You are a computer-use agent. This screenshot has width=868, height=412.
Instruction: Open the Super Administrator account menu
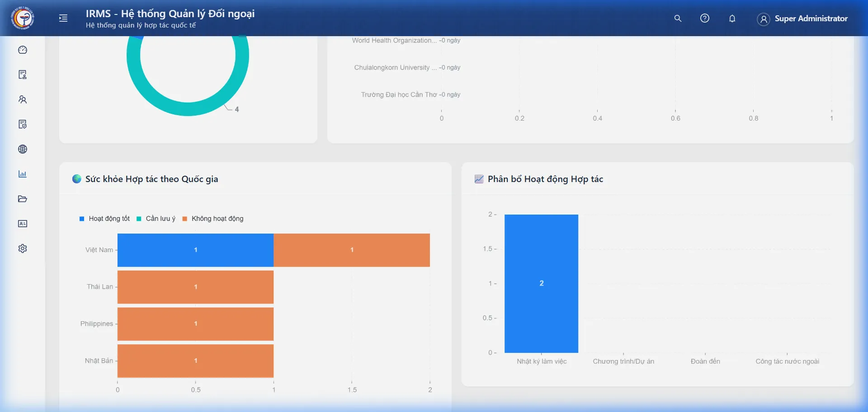(x=802, y=19)
